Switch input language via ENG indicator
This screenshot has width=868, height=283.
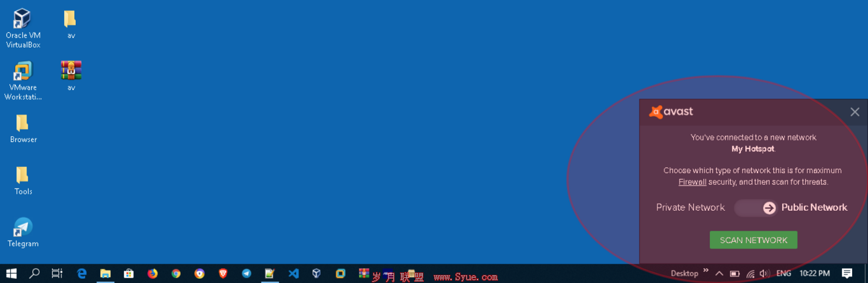[783, 274]
